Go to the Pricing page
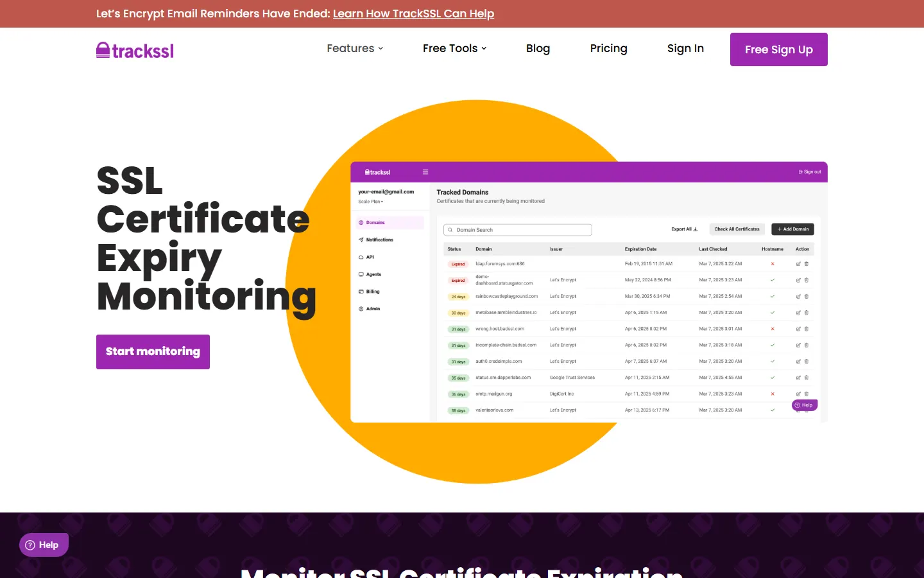 [x=608, y=48]
